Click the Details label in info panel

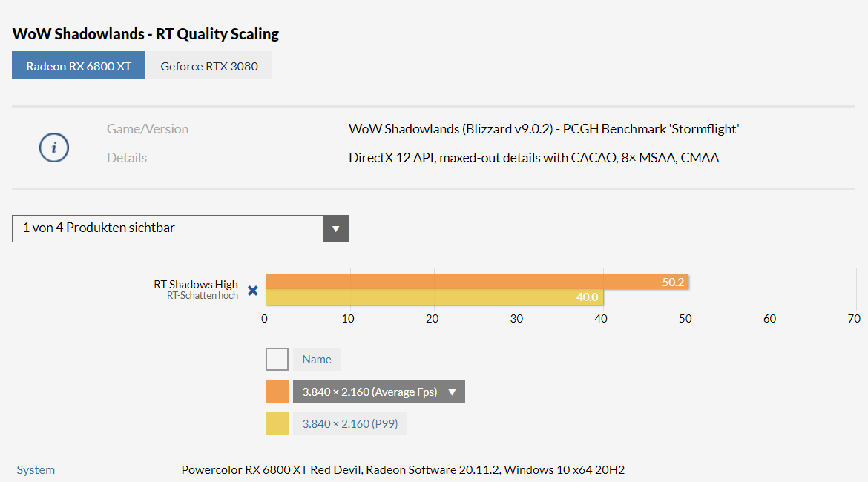(126, 158)
